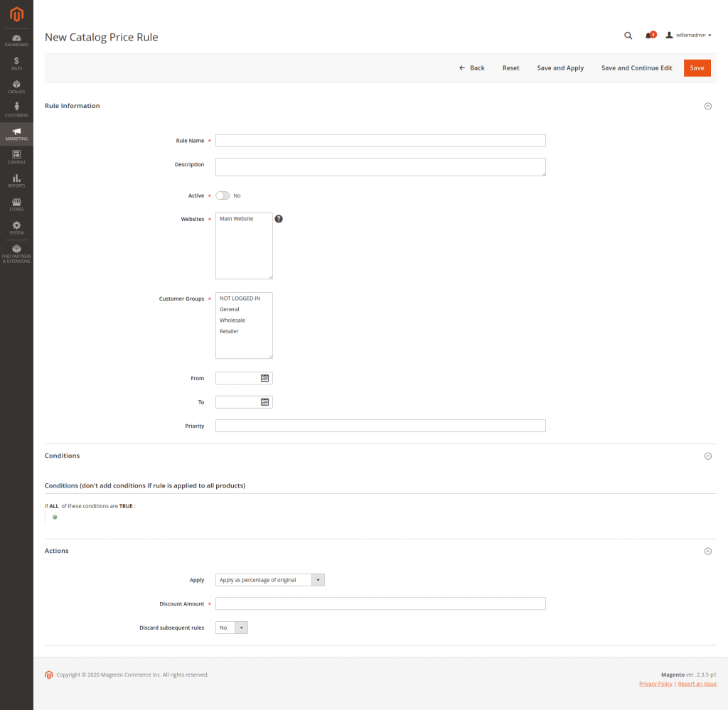Image resolution: width=728 pixels, height=710 pixels.
Task: Click the orange Save button
Action: tap(697, 68)
